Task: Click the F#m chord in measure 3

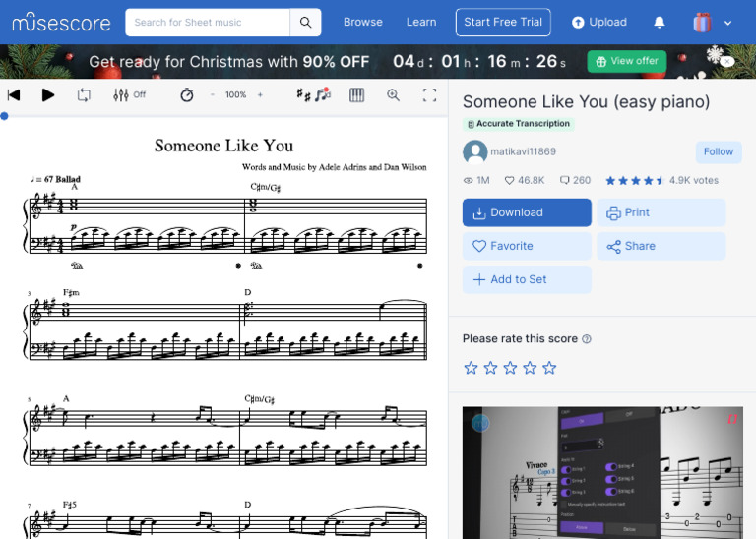Action: 71,292
